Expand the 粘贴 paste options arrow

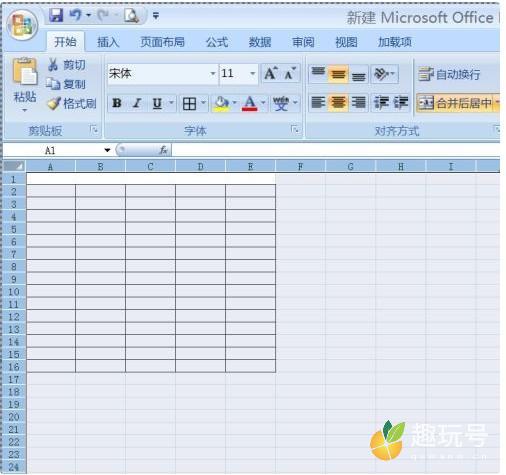25,110
